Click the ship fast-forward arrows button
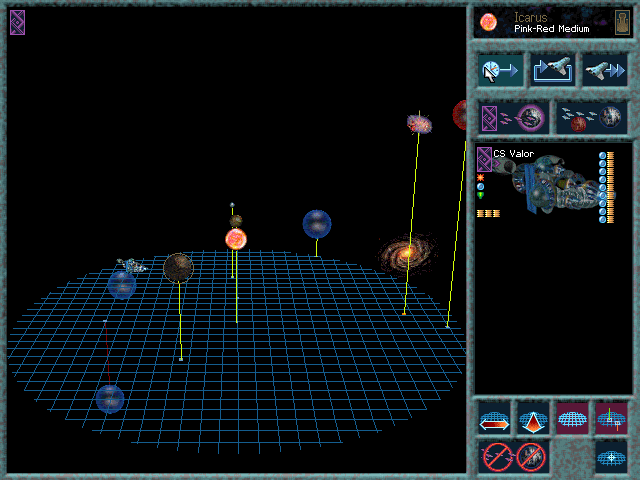640x480 pixels. point(605,70)
